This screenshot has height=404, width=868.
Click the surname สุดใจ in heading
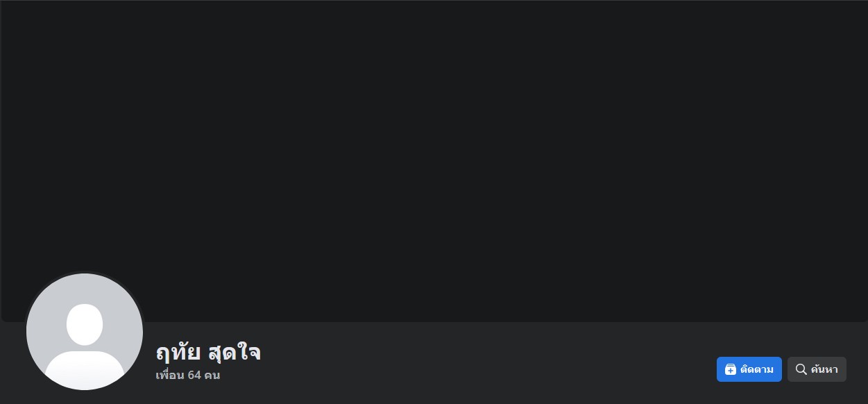click(235, 352)
